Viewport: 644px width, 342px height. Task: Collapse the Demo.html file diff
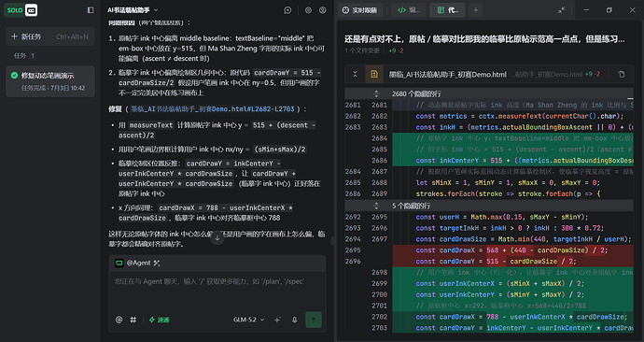355,75
